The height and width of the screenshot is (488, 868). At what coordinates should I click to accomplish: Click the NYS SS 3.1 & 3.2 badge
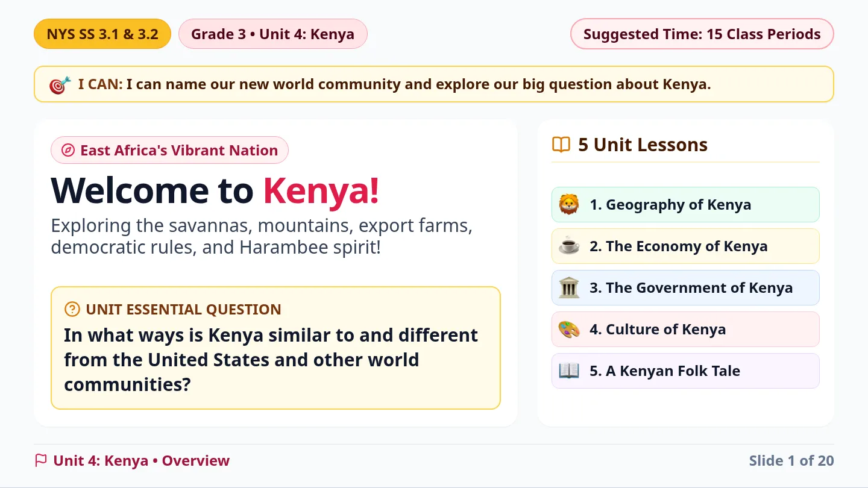[102, 34]
